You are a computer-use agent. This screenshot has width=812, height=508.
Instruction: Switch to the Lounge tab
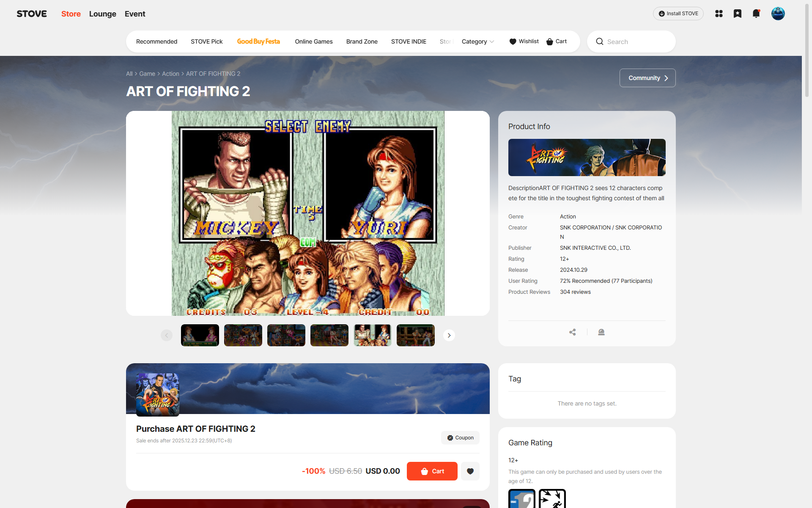pos(102,14)
